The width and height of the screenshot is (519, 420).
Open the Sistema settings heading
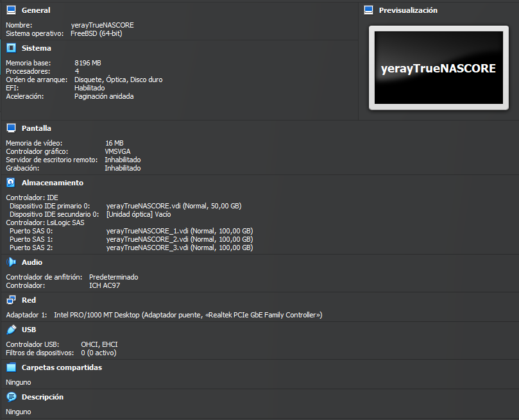coord(37,48)
